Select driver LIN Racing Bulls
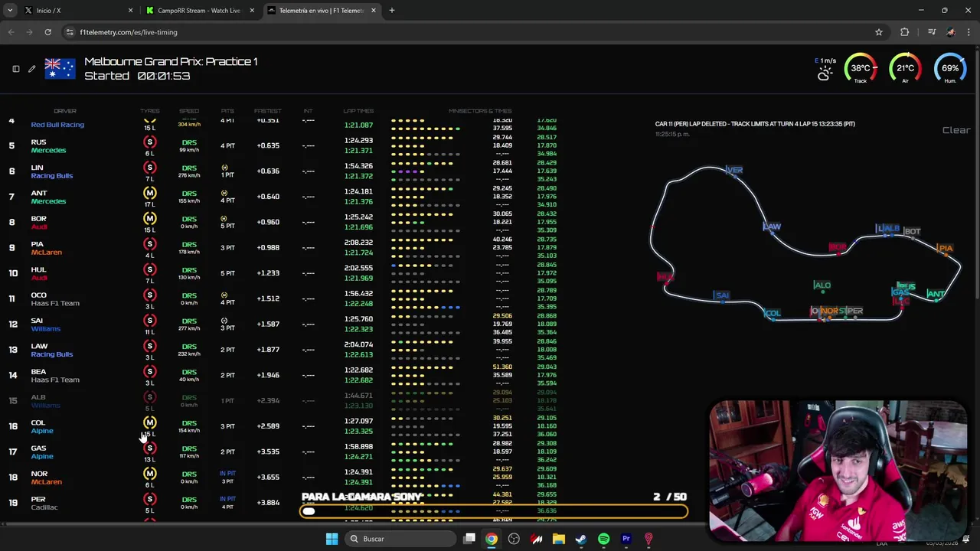 coord(51,171)
